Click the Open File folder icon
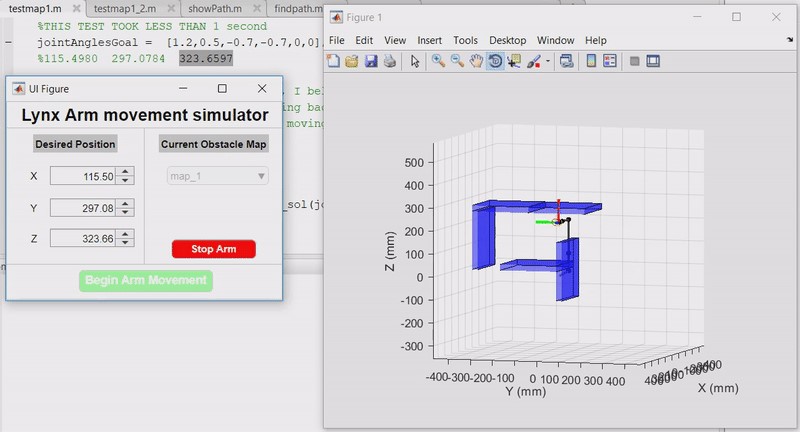This screenshot has width=800, height=432. (352, 61)
